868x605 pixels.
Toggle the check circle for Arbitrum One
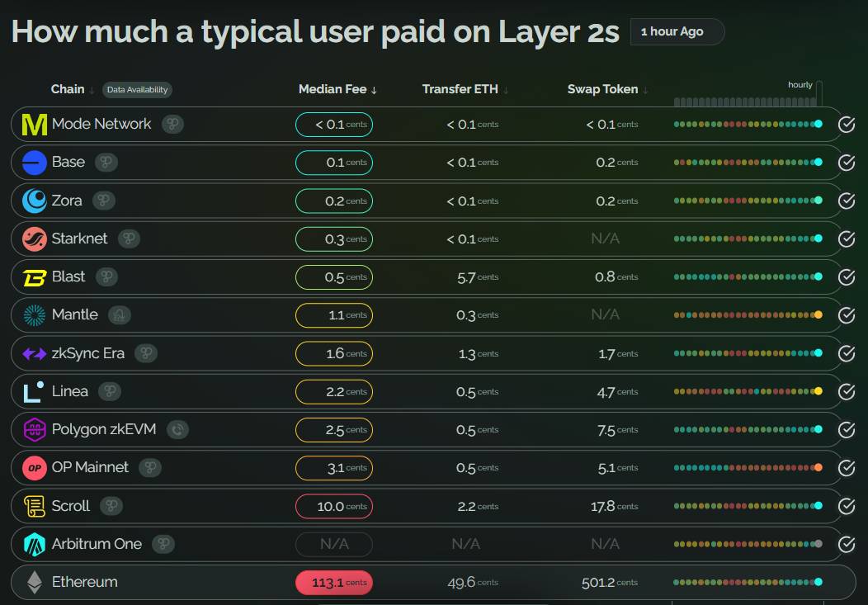847,545
